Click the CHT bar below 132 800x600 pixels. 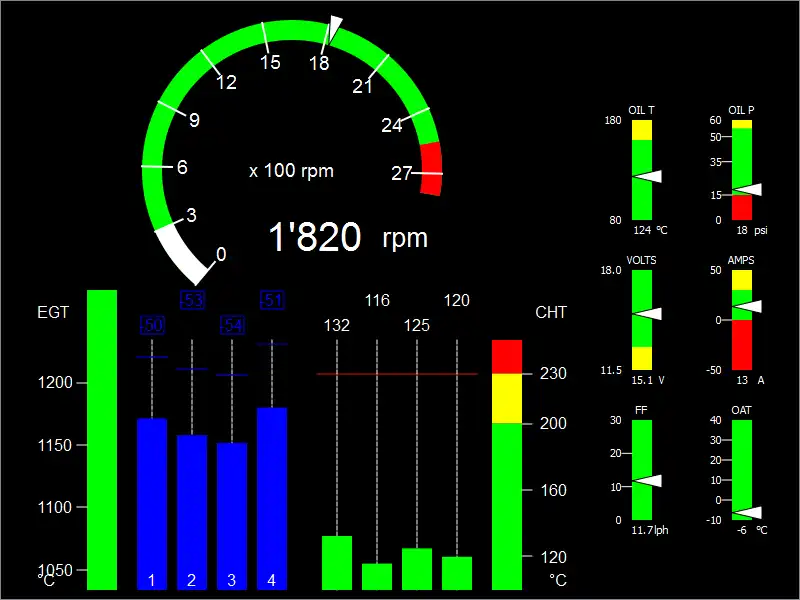pos(337,563)
